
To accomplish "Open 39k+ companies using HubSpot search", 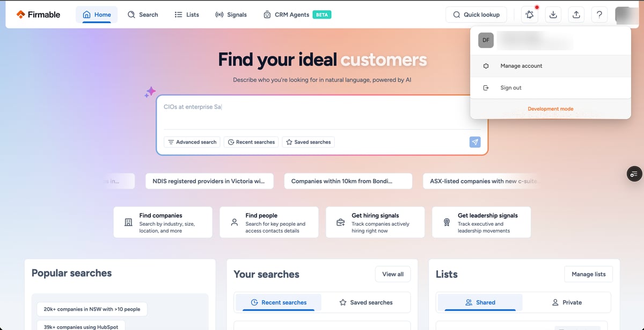I will tap(81, 326).
